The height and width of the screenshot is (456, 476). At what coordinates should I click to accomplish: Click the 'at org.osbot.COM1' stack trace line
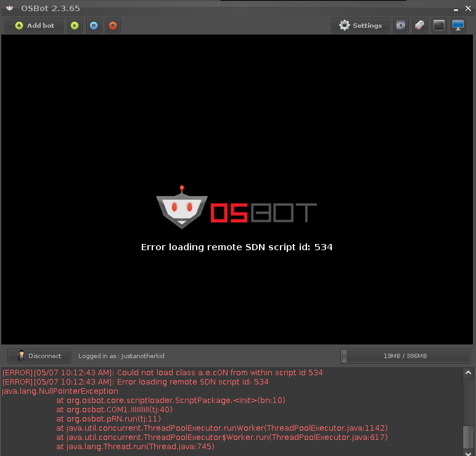click(114, 410)
